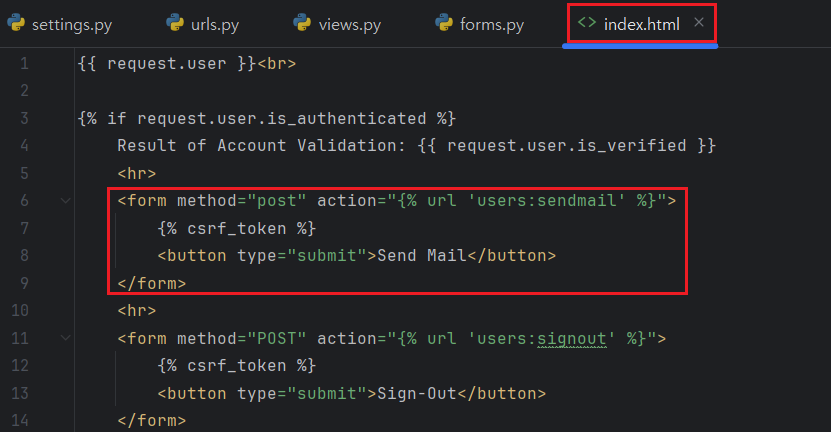831x432 pixels.
Task: Click the Python icon on settings.py tab
Action: point(16,23)
